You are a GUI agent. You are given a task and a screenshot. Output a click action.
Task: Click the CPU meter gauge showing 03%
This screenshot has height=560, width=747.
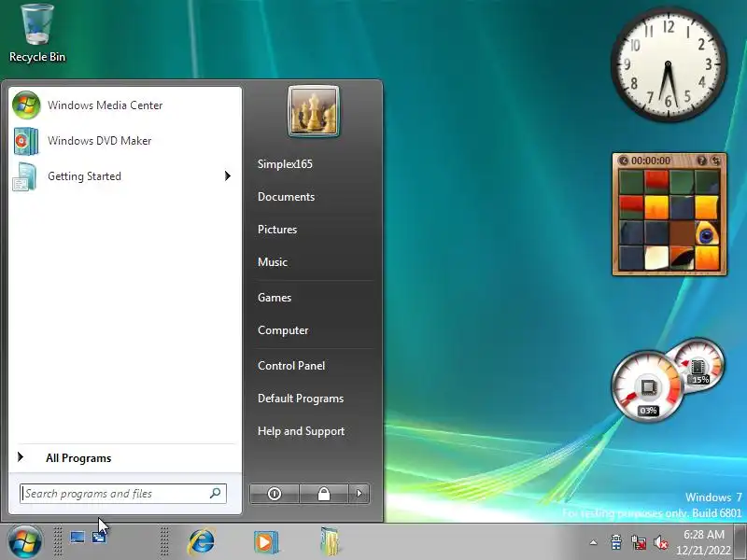click(648, 386)
